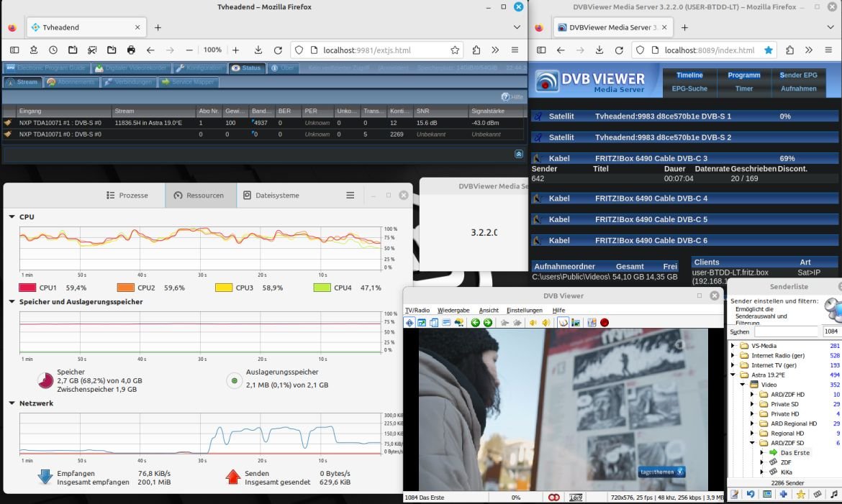Image resolution: width=842 pixels, height=504 pixels.
Task: Expand the ARD/ZDF HD folder arrow
Action: (x=752, y=395)
